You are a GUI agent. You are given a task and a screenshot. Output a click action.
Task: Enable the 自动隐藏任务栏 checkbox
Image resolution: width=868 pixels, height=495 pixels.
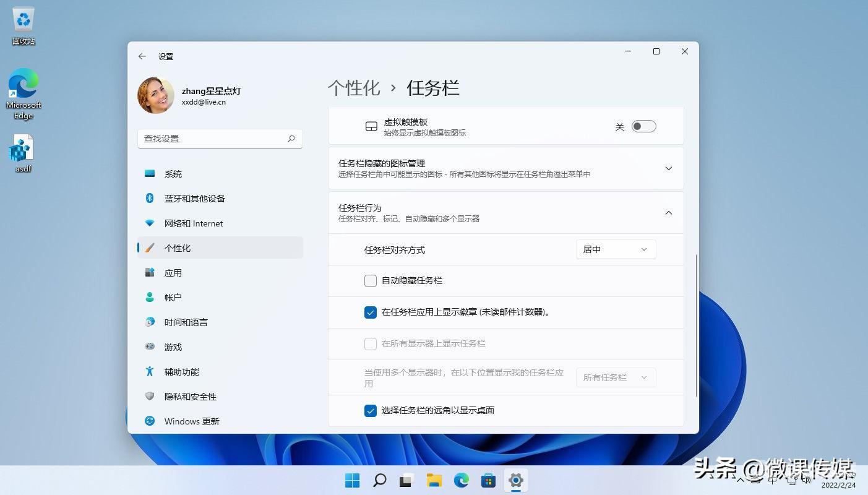(371, 281)
